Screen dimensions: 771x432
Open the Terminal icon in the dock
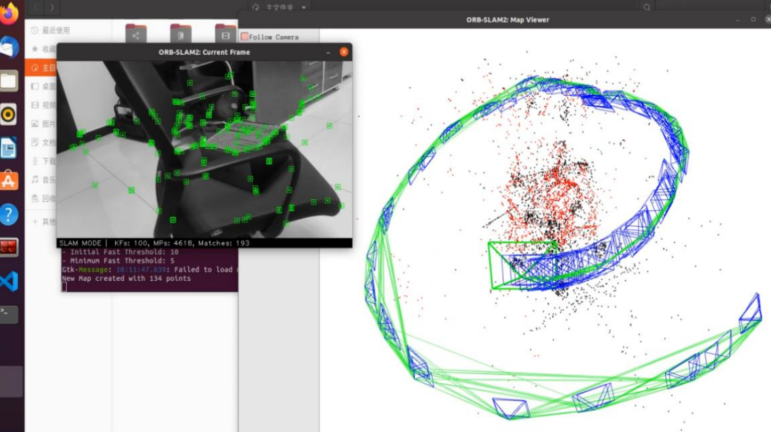click(9, 315)
